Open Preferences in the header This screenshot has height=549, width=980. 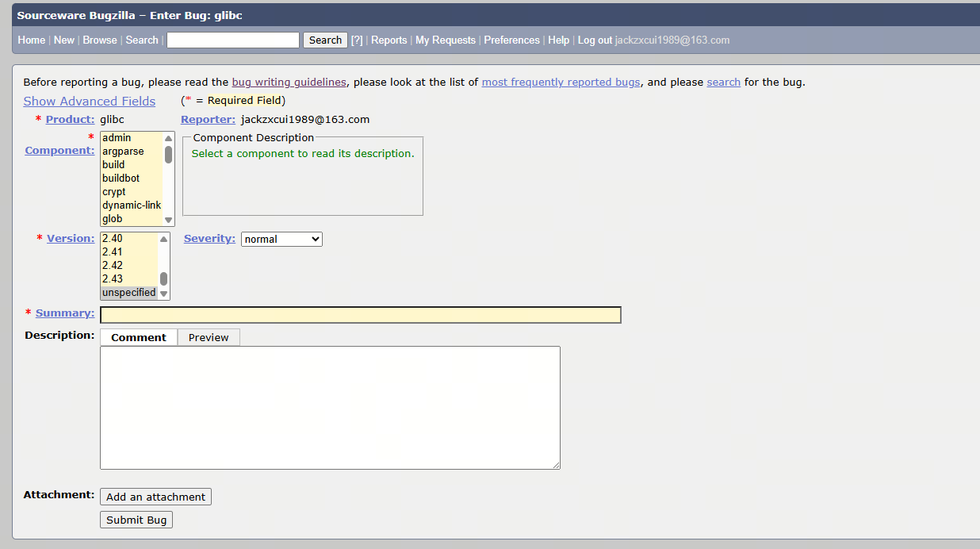pyautogui.click(x=512, y=40)
